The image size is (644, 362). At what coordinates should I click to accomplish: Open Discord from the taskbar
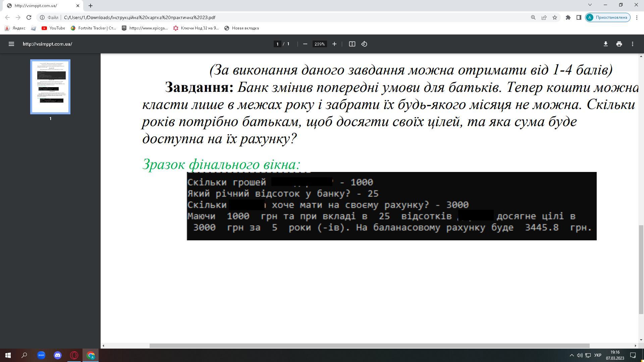click(x=58, y=355)
